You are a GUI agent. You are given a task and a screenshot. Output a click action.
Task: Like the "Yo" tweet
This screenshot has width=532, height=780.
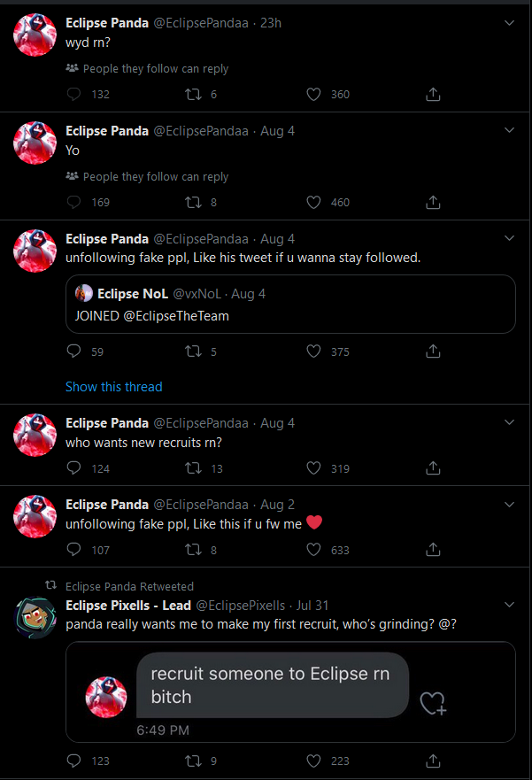[313, 202]
